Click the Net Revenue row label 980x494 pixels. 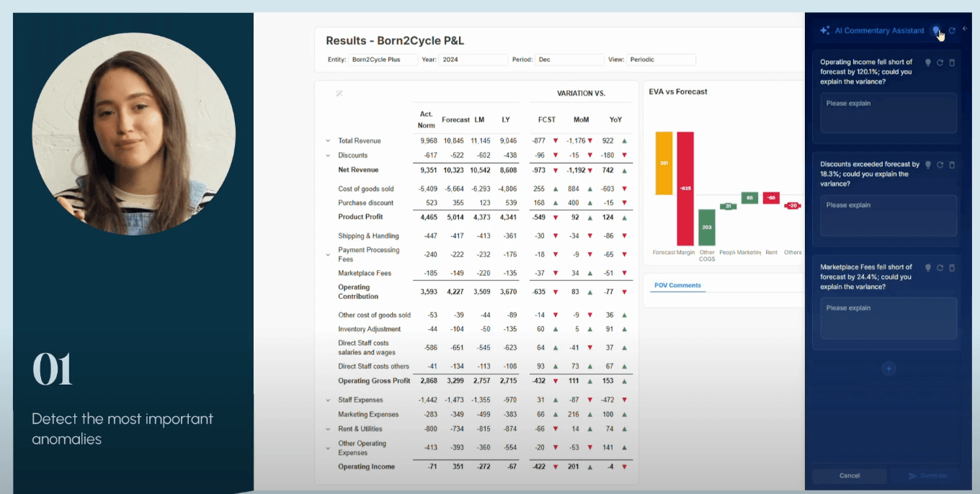(358, 170)
